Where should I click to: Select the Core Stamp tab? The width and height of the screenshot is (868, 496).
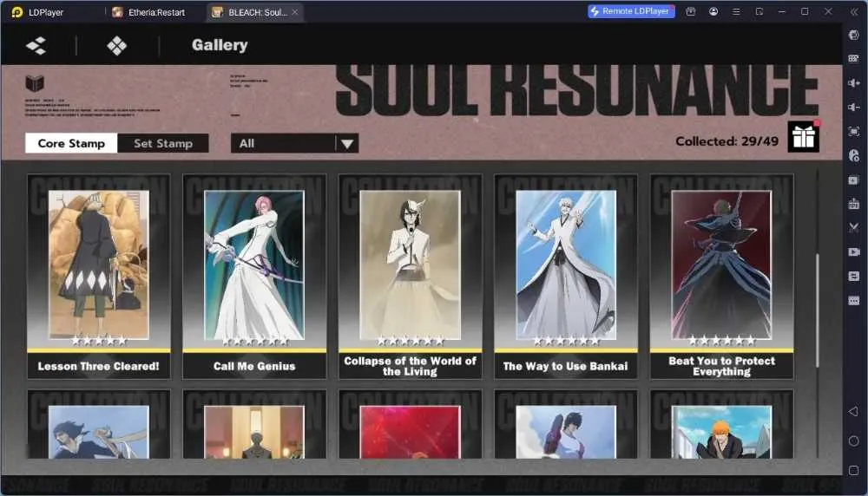71,143
